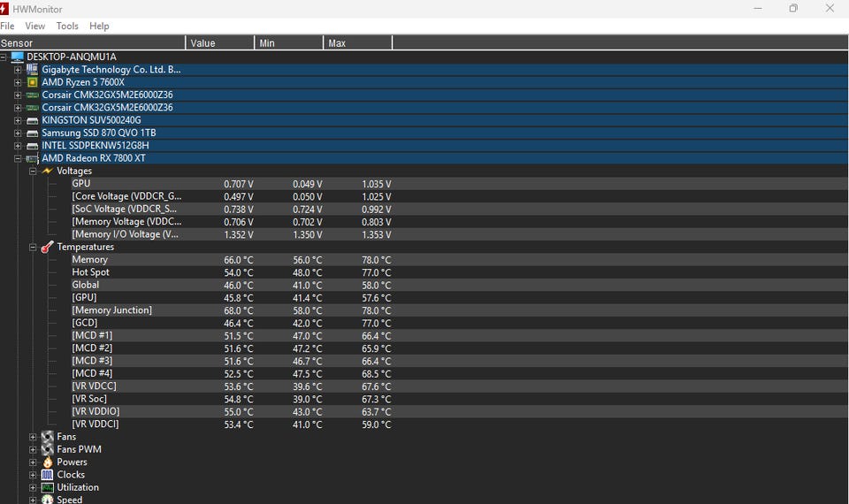The width and height of the screenshot is (849, 504).
Task: Select the Core Voltage (VDDCR_G... row
Action: click(x=126, y=196)
